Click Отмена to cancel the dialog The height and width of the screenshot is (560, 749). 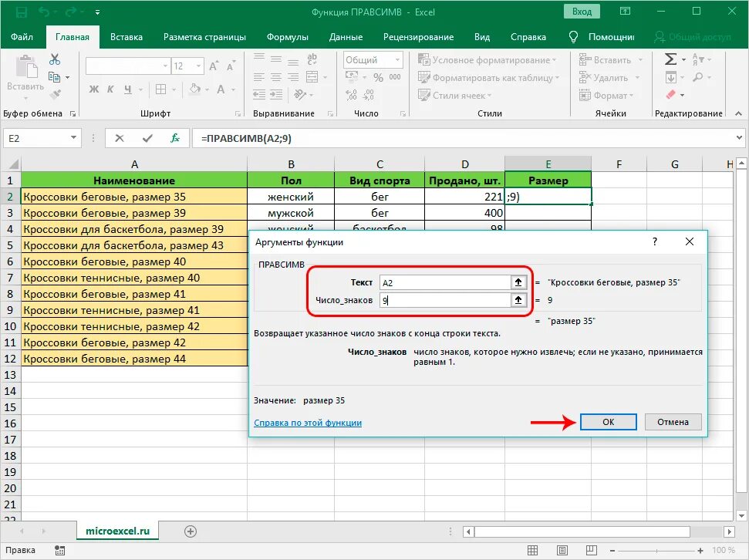coord(673,422)
